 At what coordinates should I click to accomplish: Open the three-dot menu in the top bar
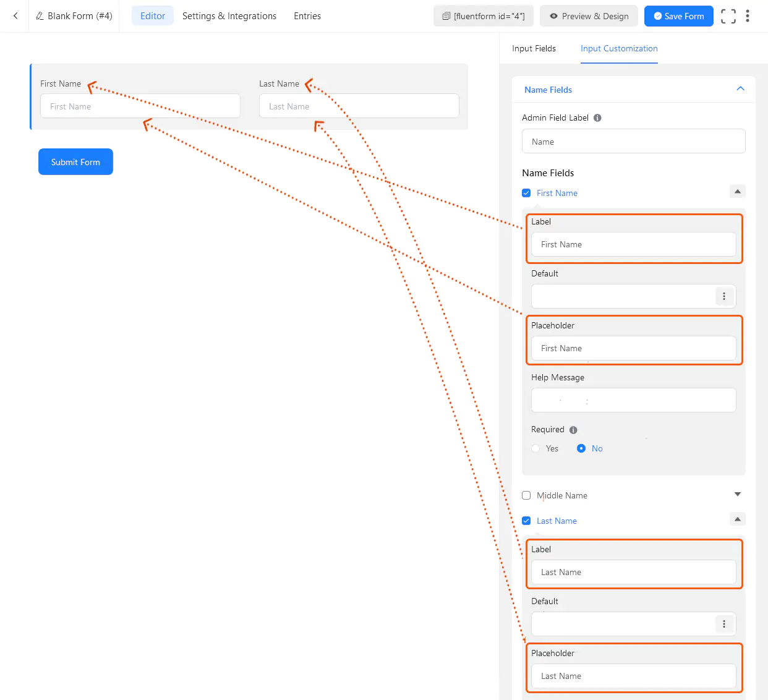[x=748, y=15]
